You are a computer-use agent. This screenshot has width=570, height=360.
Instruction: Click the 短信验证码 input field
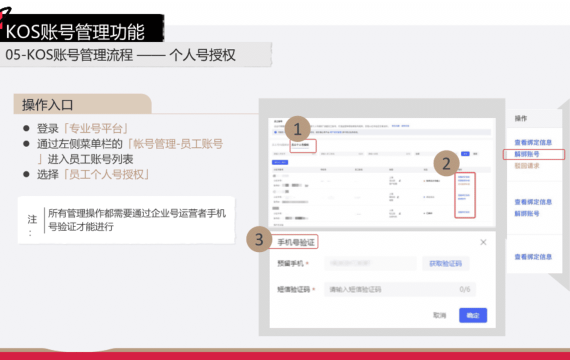(x=400, y=289)
